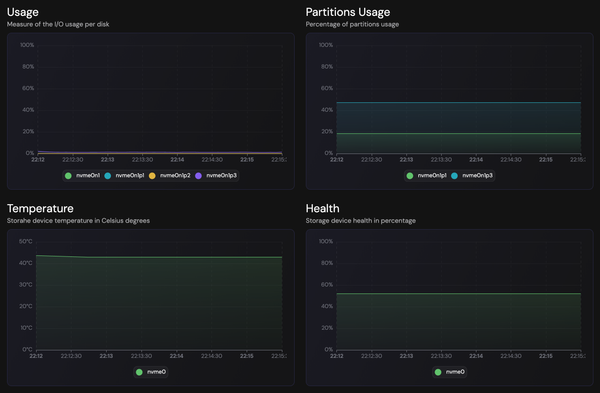Click the 0°C axis label on Temperature chart
Viewport: 600px width, 393px height.
click(x=27, y=349)
